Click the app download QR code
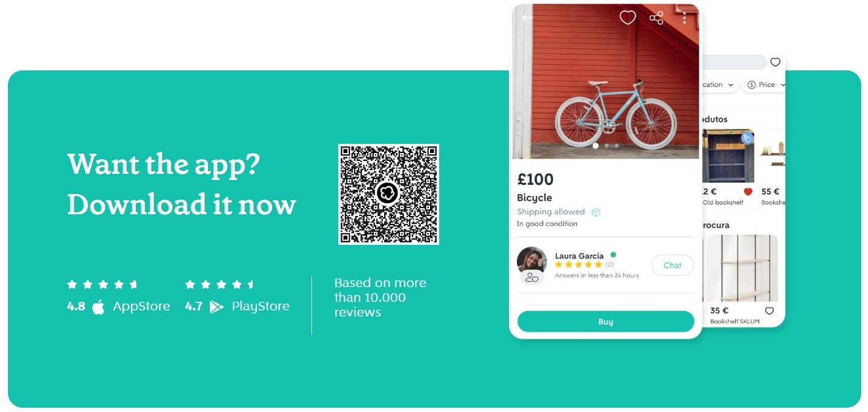 pos(388,194)
